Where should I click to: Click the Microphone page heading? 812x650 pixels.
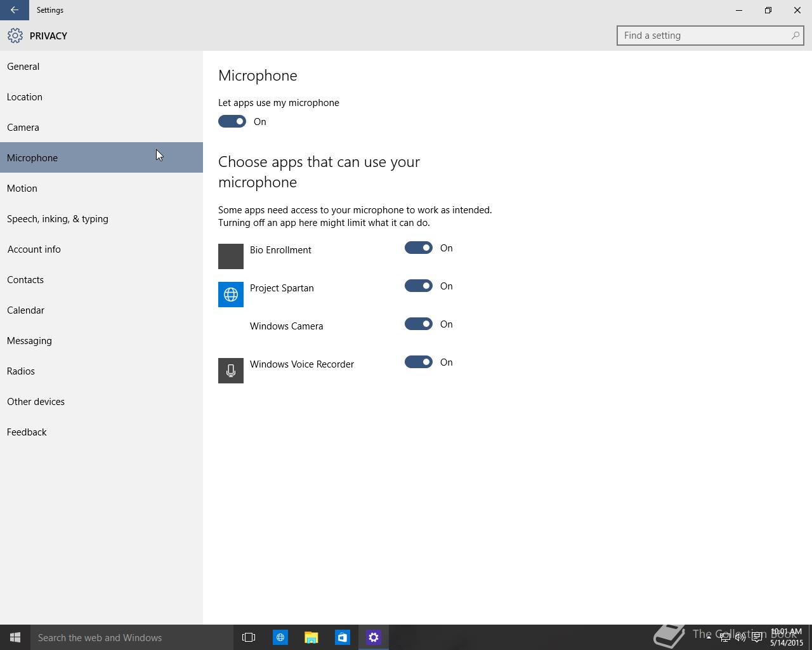[258, 76]
